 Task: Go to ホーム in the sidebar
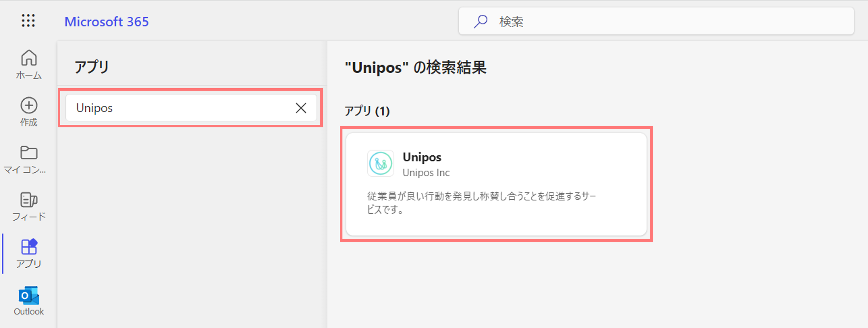point(29,64)
